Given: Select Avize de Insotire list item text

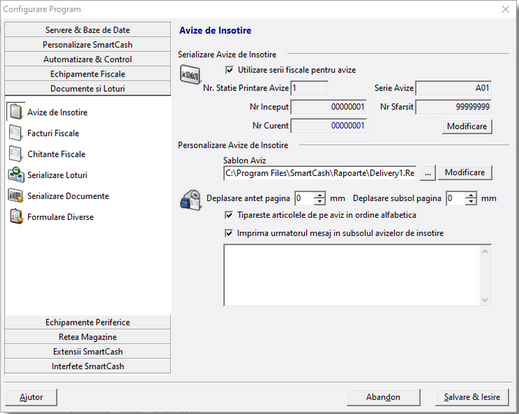Looking at the screenshot, I should coord(57,112).
